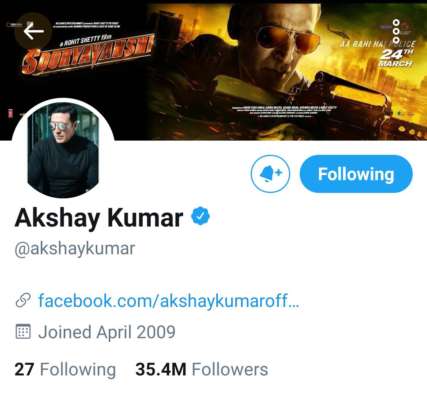Click the Followers label
Viewport: 427px width, 400px height.
click(x=230, y=370)
